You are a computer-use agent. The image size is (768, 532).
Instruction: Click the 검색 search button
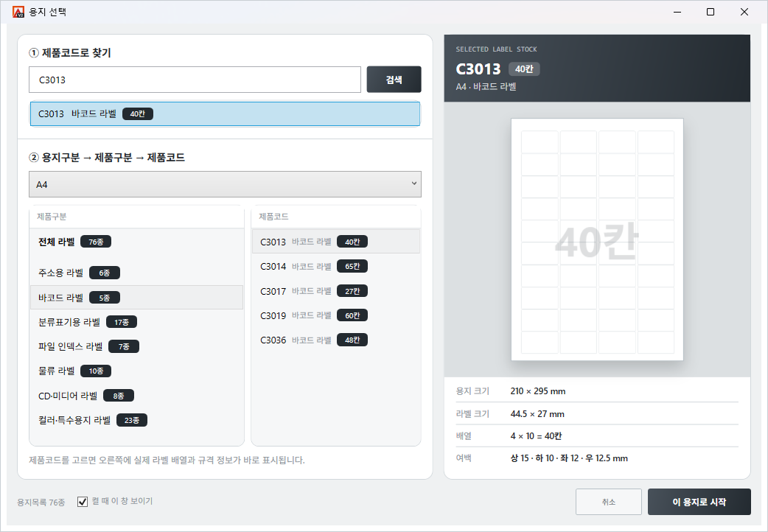394,80
